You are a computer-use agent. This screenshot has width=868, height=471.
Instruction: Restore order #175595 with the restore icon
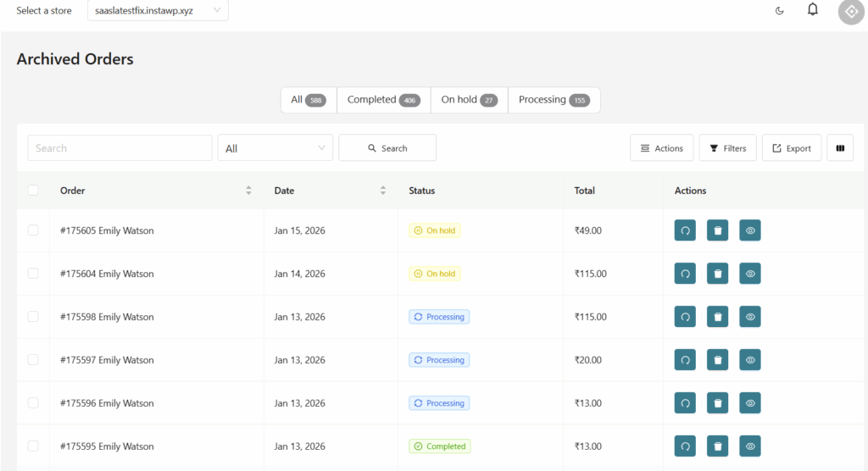tap(685, 446)
